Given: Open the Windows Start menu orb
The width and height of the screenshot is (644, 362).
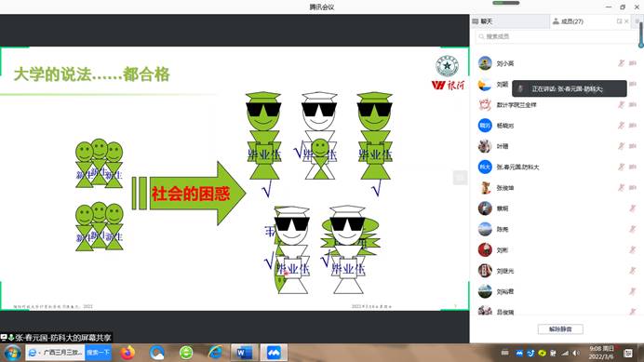Looking at the screenshot, I should pyautogui.click(x=12, y=353).
